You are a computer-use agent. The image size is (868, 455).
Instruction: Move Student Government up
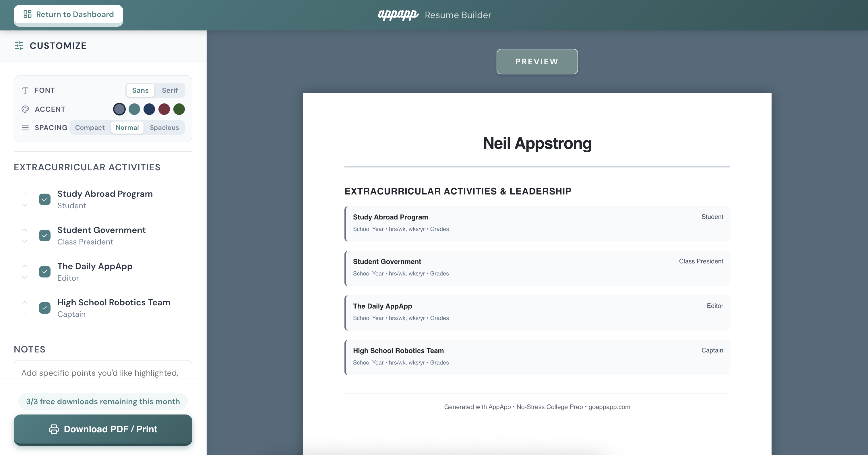click(x=25, y=230)
